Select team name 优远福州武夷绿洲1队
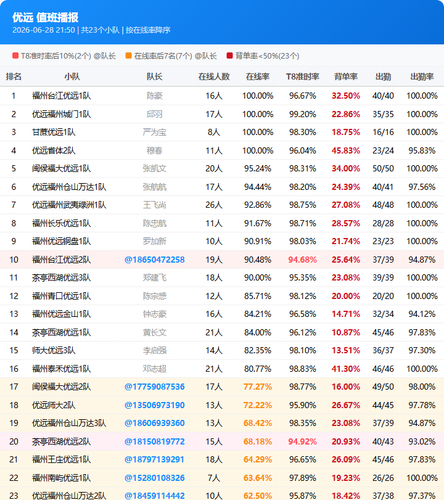This screenshot has width=444, height=500. 69,205
